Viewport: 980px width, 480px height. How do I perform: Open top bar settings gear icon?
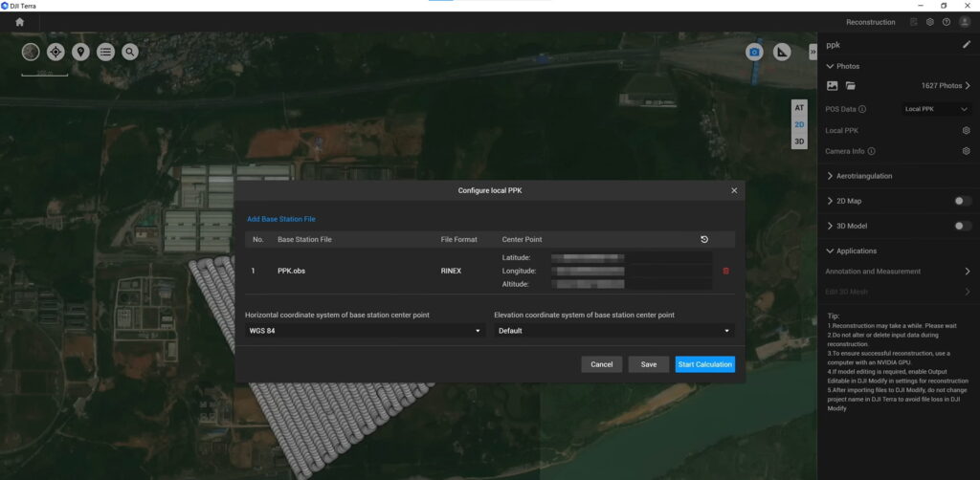coord(930,22)
